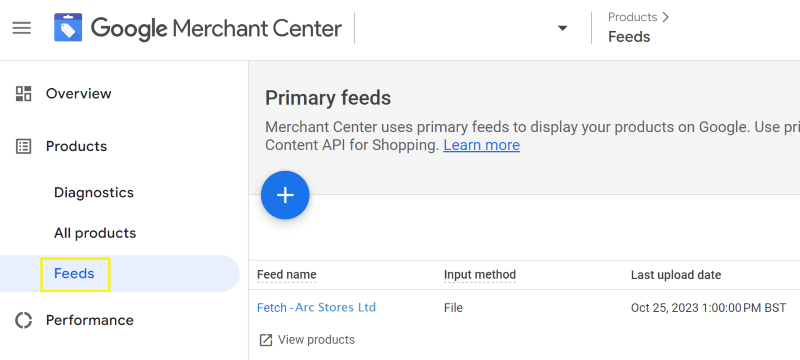Click the Oct 25, 2023 upload date cell
This screenshot has height=360, width=800.
tap(708, 308)
